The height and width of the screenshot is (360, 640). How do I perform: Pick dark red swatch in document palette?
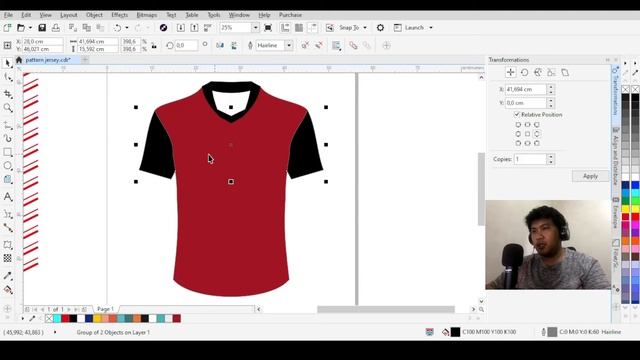(x=176, y=318)
